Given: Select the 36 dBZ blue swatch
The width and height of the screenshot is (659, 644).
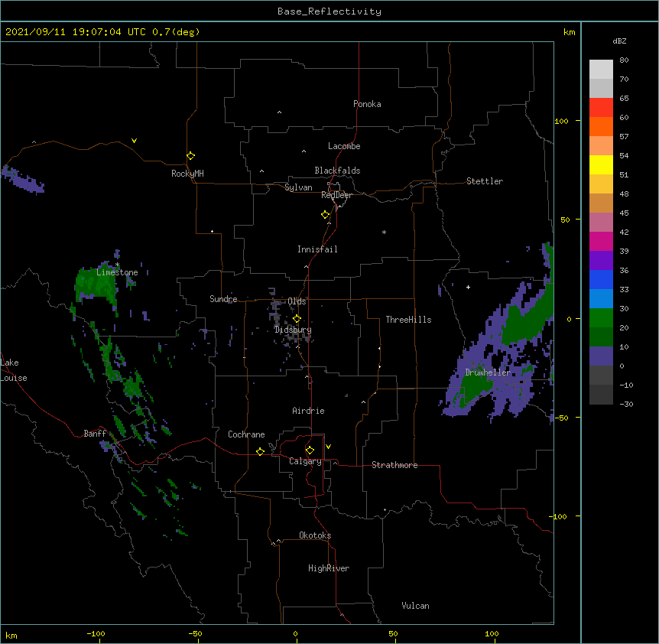Looking at the screenshot, I should (601, 279).
